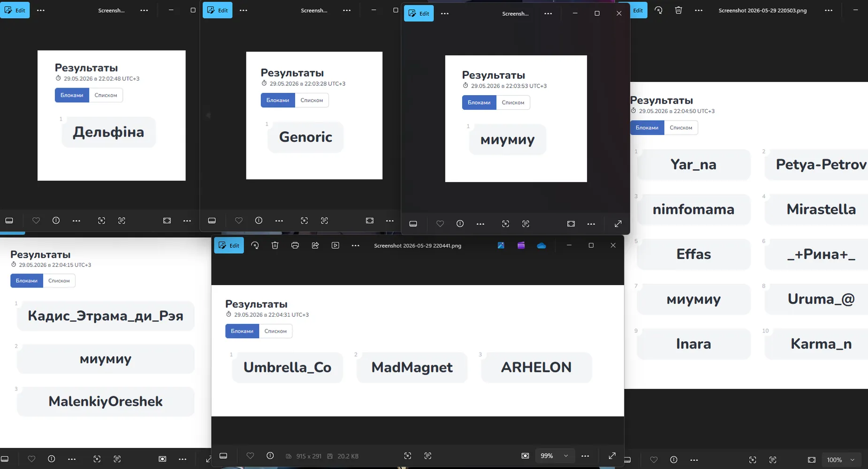The height and width of the screenshot is (469, 868).
Task: Start slideshow in the 220441.png window
Action: click(x=335, y=245)
